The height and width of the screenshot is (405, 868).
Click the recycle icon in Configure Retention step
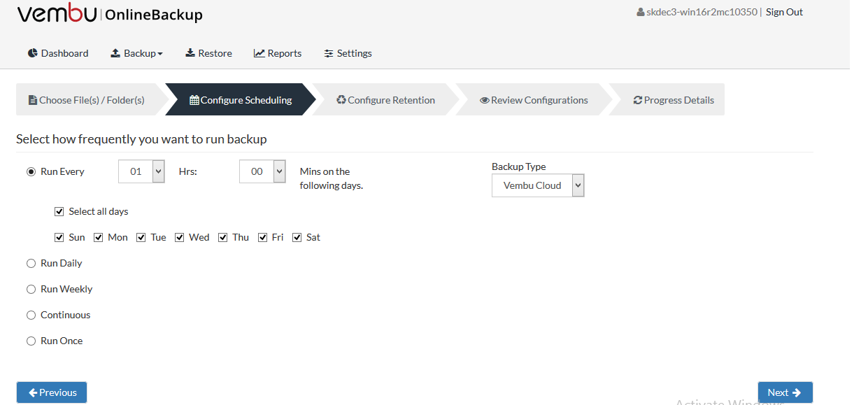pos(341,100)
